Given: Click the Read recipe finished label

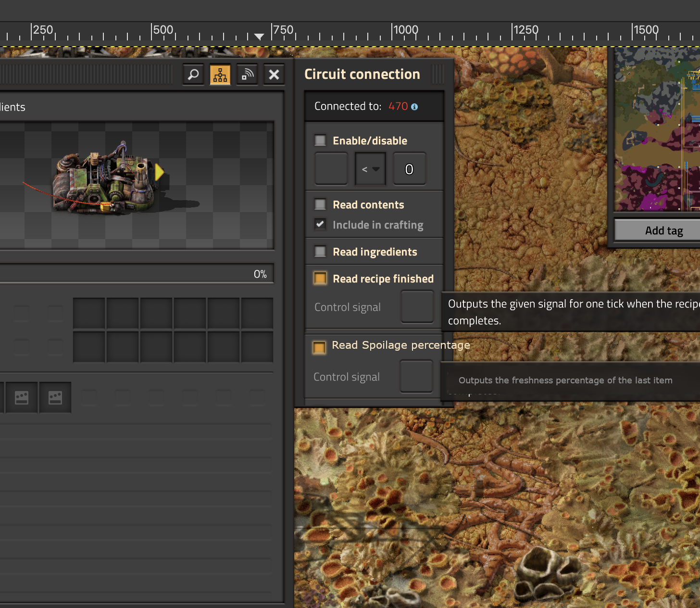Looking at the screenshot, I should tap(383, 279).
